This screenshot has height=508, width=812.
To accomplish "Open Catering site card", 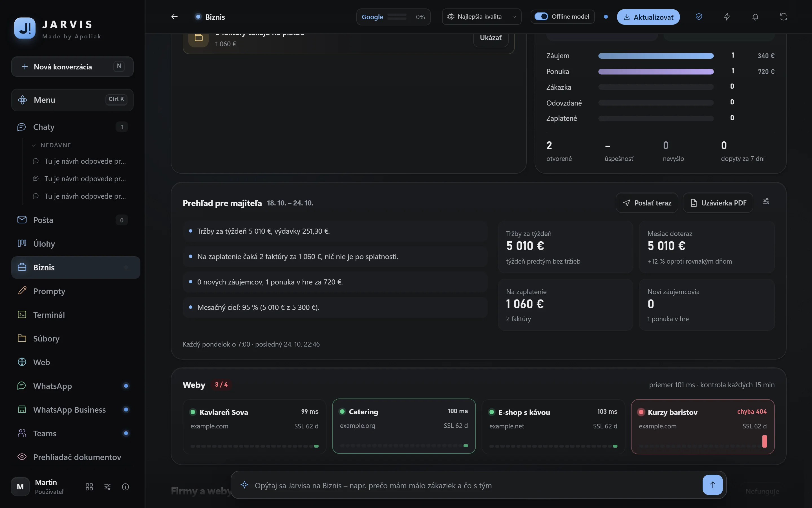I will 404,426.
